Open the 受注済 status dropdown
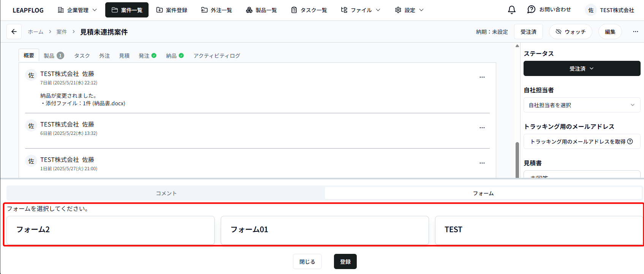Image resolution: width=644 pixels, height=274 pixels. 581,69
